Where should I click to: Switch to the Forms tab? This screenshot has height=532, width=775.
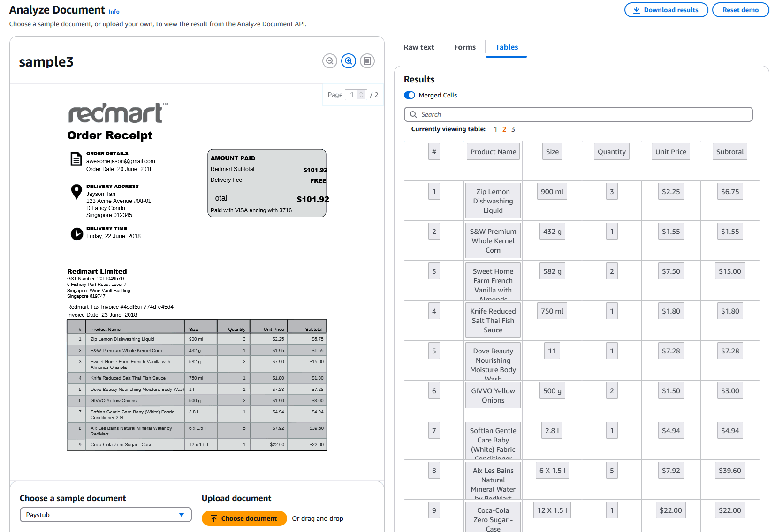(x=465, y=47)
